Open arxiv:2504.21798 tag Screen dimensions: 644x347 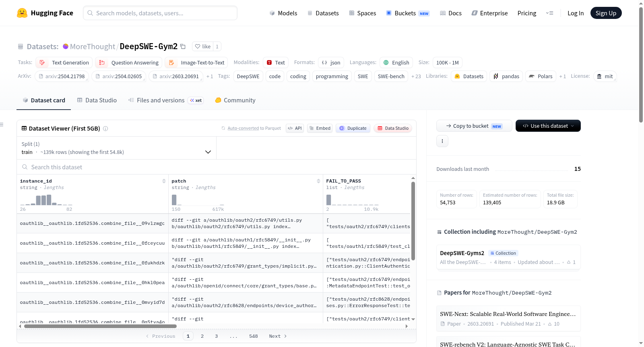pos(61,76)
